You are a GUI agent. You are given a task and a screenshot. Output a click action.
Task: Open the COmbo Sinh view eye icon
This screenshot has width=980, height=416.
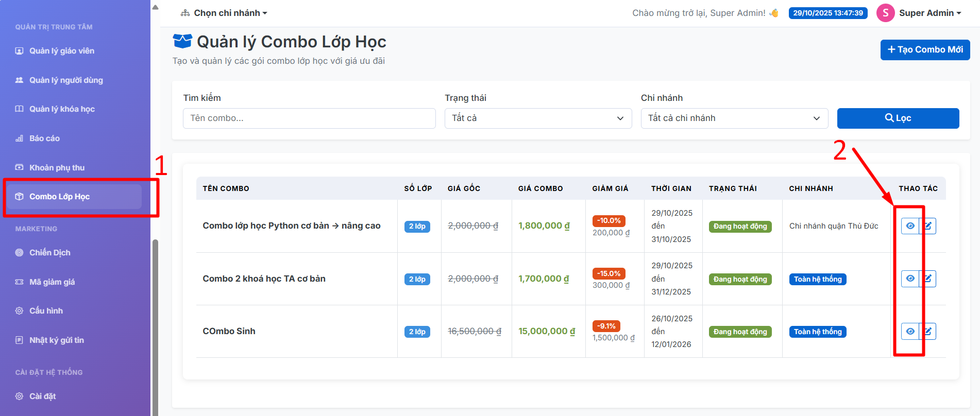pos(910,332)
